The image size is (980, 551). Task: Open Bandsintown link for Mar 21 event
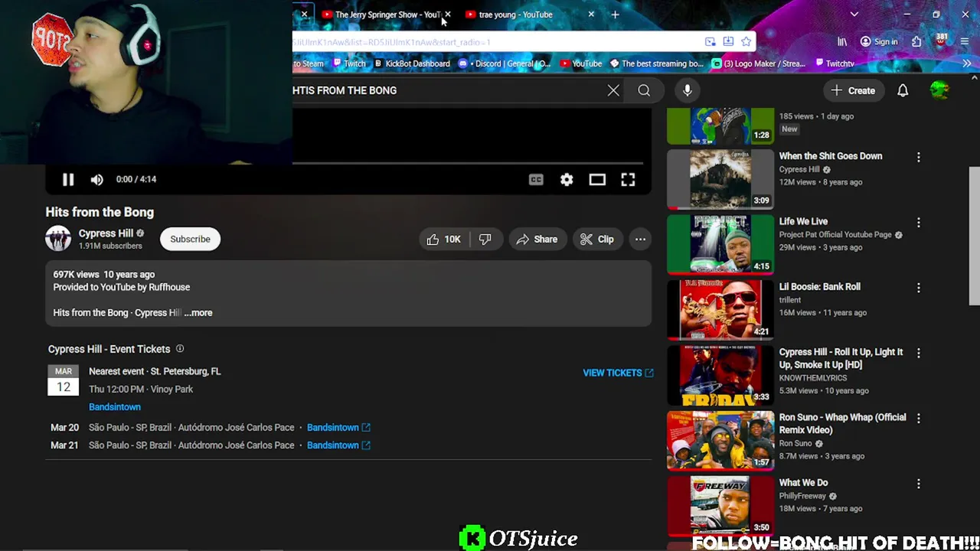338,445
